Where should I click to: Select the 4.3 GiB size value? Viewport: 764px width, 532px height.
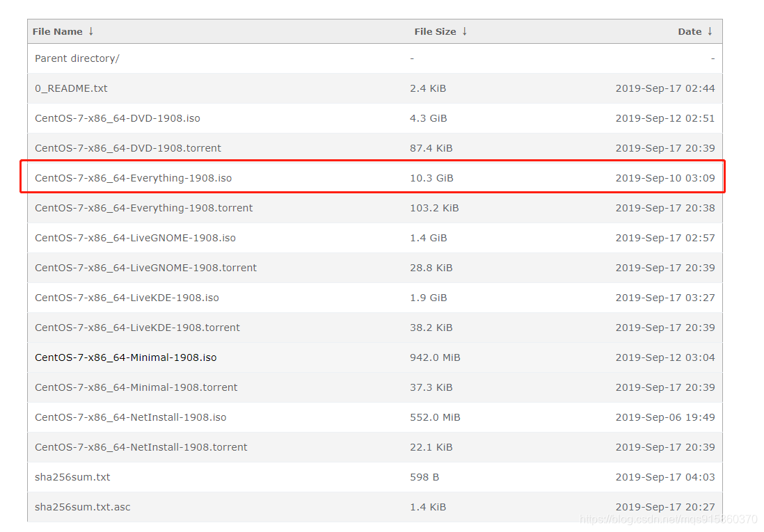[x=429, y=118]
